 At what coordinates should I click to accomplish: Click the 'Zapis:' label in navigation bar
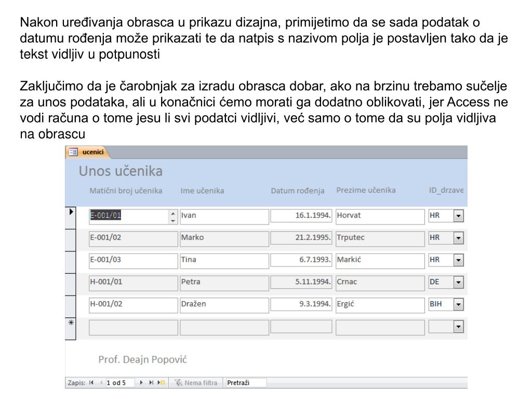click(x=76, y=383)
